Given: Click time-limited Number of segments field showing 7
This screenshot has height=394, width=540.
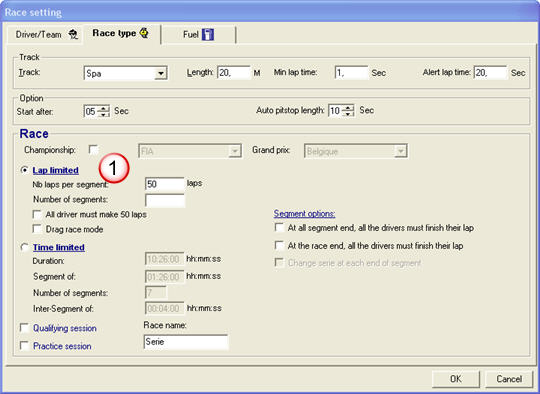Looking at the screenshot, I should pos(156,293).
